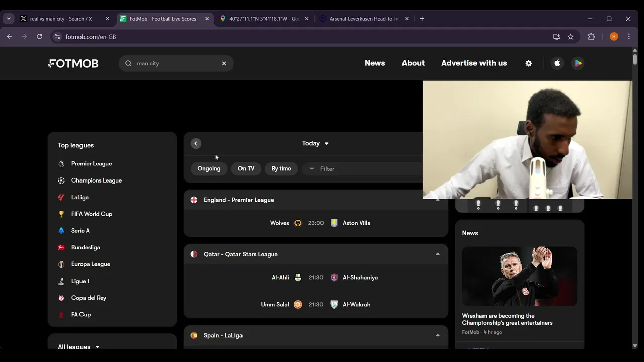Click the Umm Salal club crest

tap(298, 304)
